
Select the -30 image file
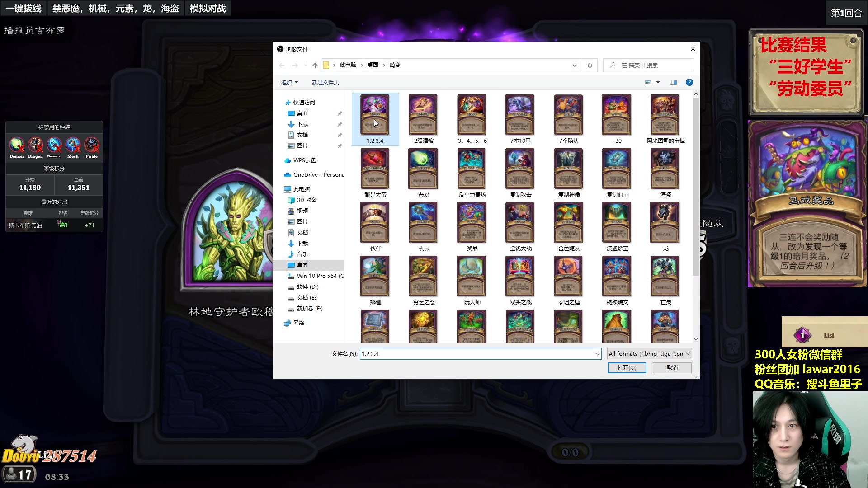617,119
